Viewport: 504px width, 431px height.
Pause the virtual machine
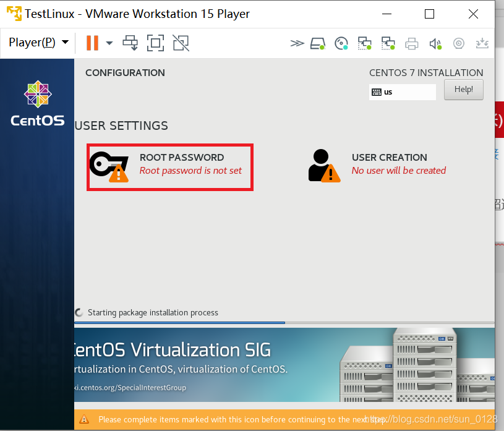click(x=92, y=43)
